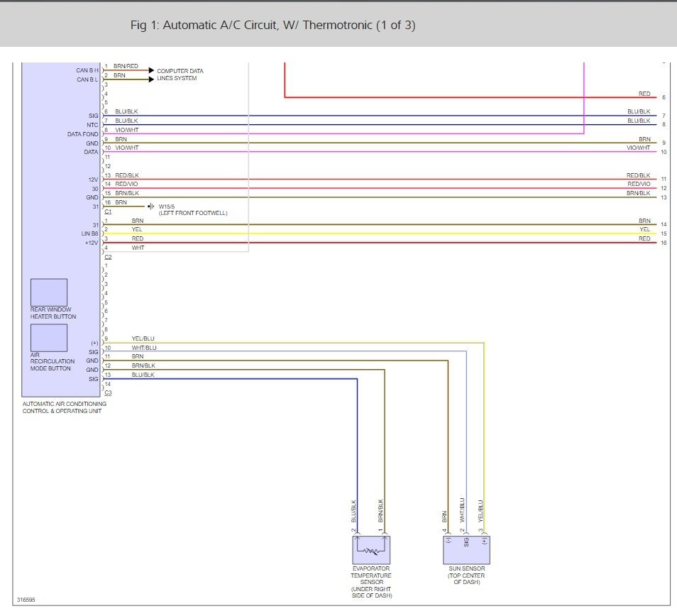Viewport: 677px width, 616px height.
Task: Click the WHT wire label at pin 4
Action: pos(137,248)
